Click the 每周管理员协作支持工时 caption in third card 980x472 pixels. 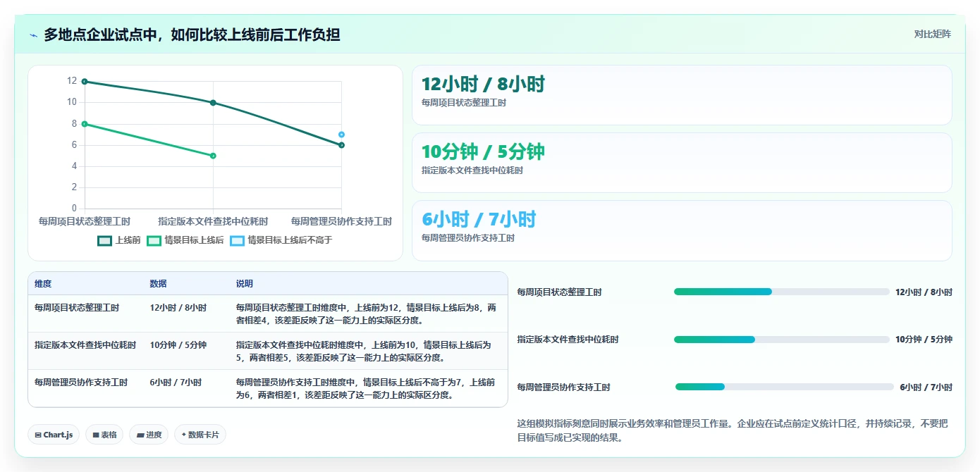click(x=468, y=238)
